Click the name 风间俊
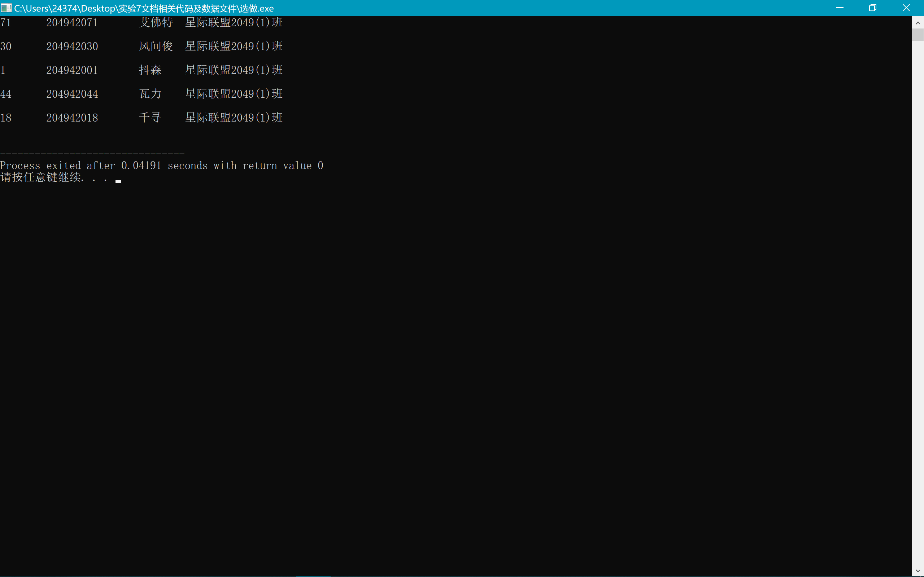924x577 pixels. (x=156, y=47)
